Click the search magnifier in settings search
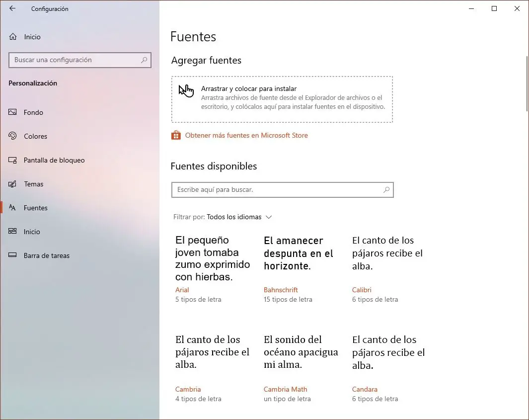The height and width of the screenshot is (420, 529). click(144, 60)
